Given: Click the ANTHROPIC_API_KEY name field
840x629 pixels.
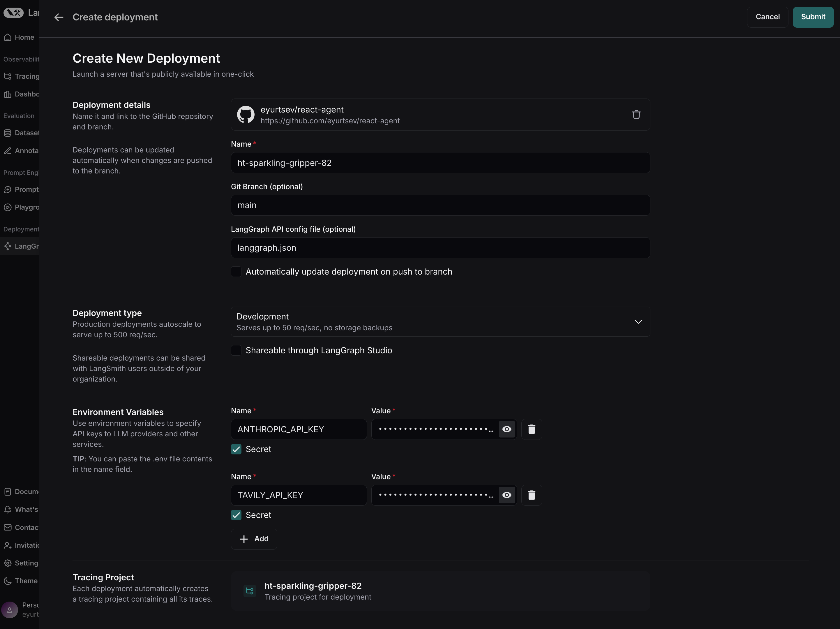Looking at the screenshot, I should click(x=299, y=429).
